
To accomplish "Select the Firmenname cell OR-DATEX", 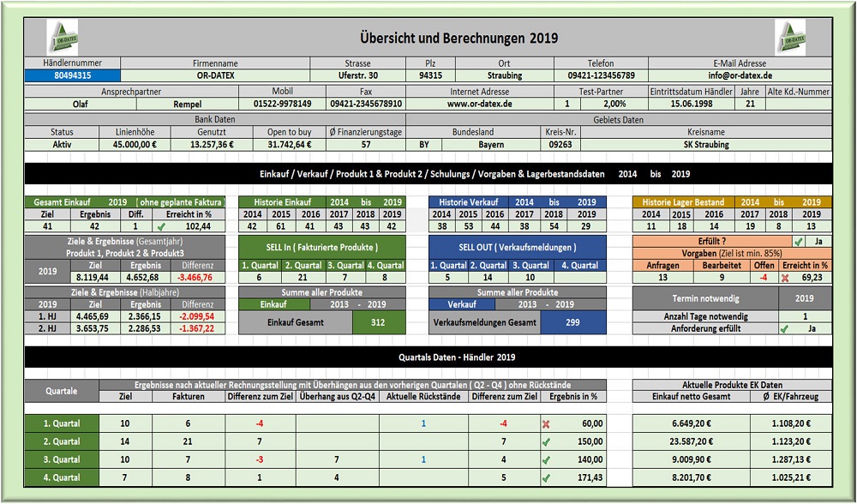I will tap(214, 75).
